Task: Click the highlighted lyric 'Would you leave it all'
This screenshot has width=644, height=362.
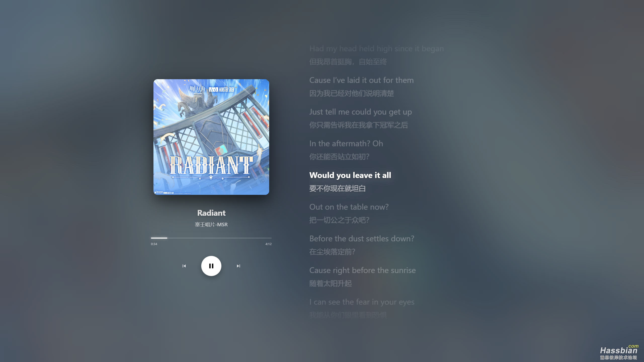Action: pyautogui.click(x=350, y=175)
